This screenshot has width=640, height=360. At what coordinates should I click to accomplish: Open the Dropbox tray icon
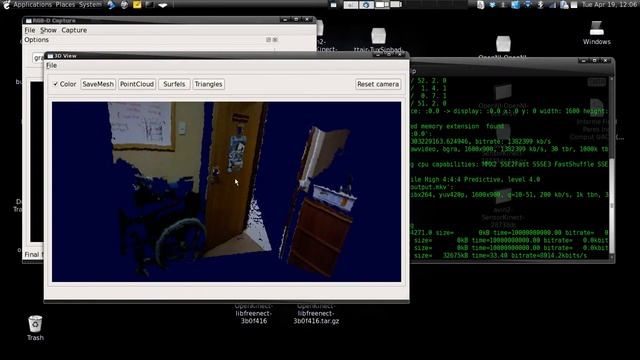(x=492, y=5)
